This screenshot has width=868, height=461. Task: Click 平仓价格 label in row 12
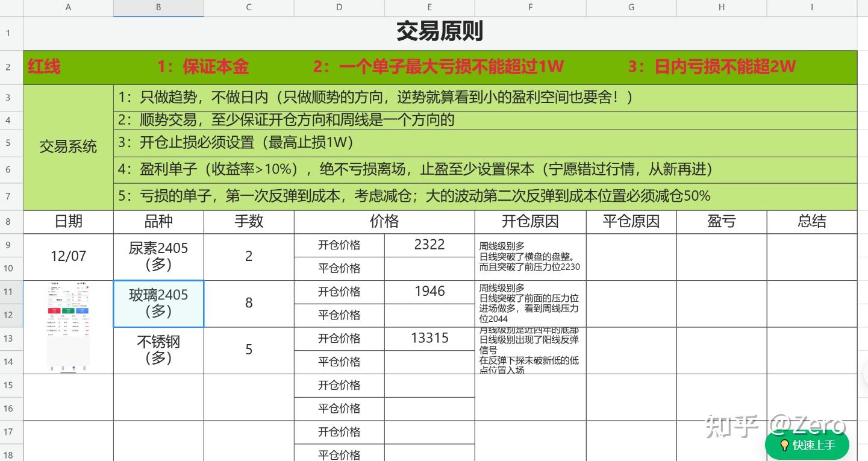339,315
